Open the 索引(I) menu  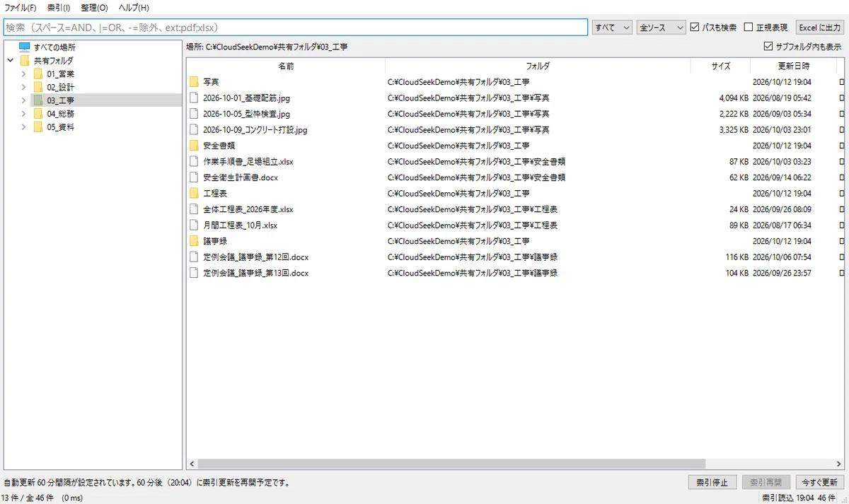pos(59,8)
